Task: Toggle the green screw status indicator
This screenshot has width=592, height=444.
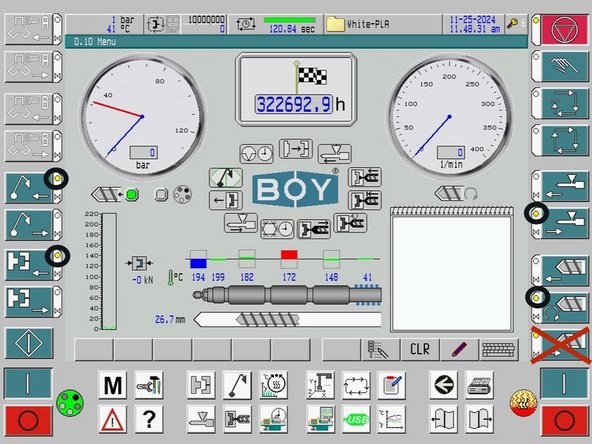Action: coord(131,195)
